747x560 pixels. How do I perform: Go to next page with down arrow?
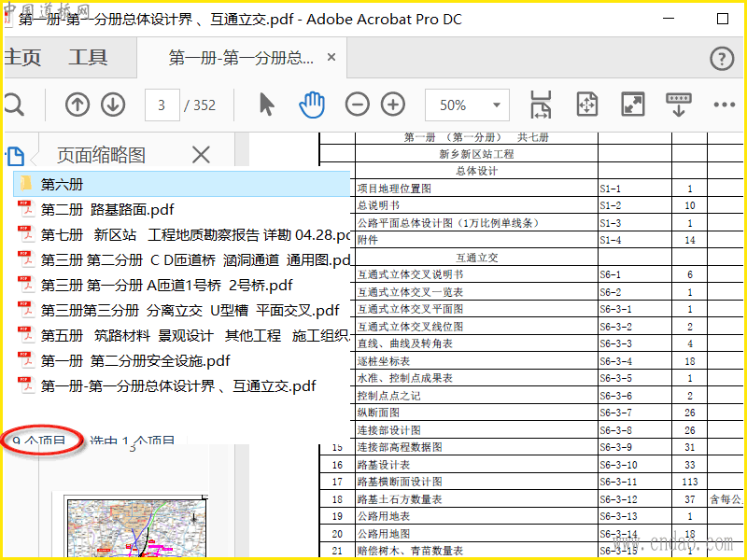(113, 105)
